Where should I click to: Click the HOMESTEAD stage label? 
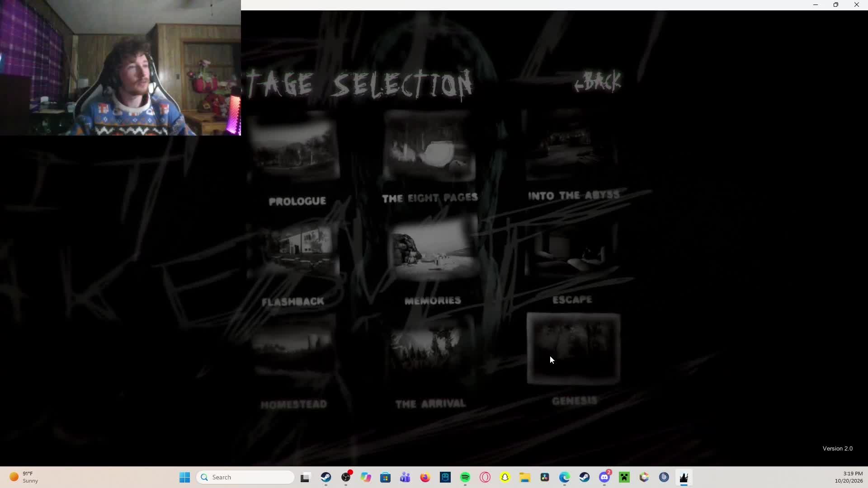tap(294, 404)
